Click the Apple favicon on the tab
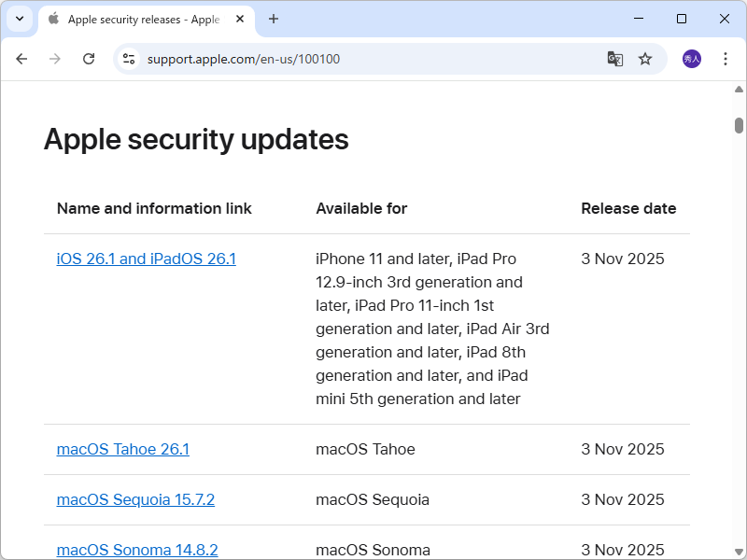 (53, 19)
